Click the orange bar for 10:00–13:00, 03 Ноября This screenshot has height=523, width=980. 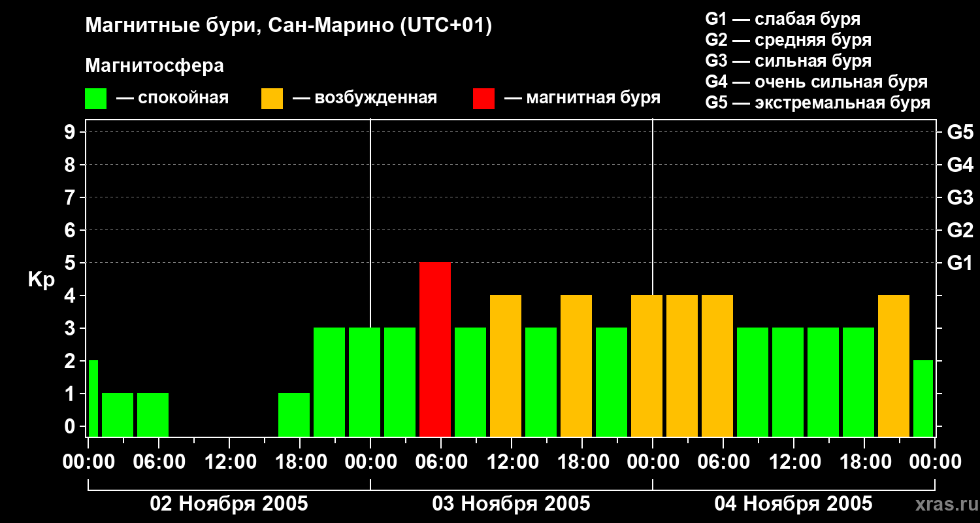(506, 365)
